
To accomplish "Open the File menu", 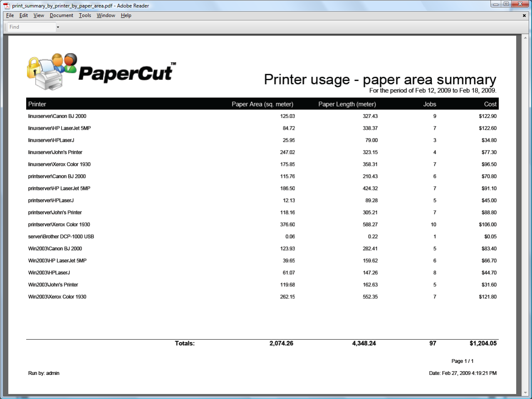I will 10,15.
